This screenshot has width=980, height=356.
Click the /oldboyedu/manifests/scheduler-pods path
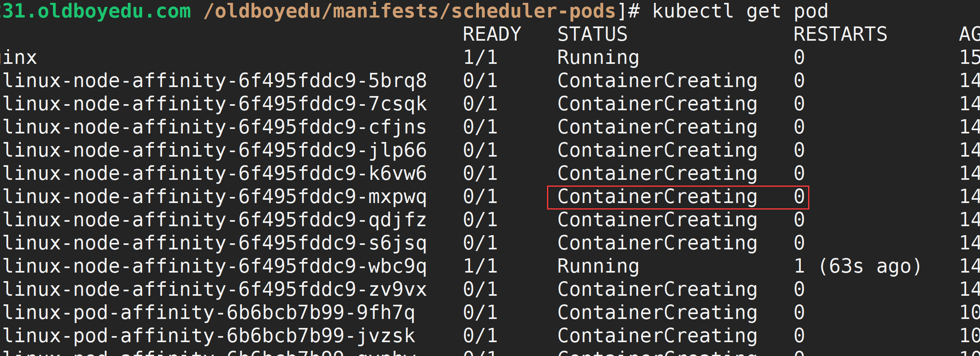pyautogui.click(x=409, y=11)
